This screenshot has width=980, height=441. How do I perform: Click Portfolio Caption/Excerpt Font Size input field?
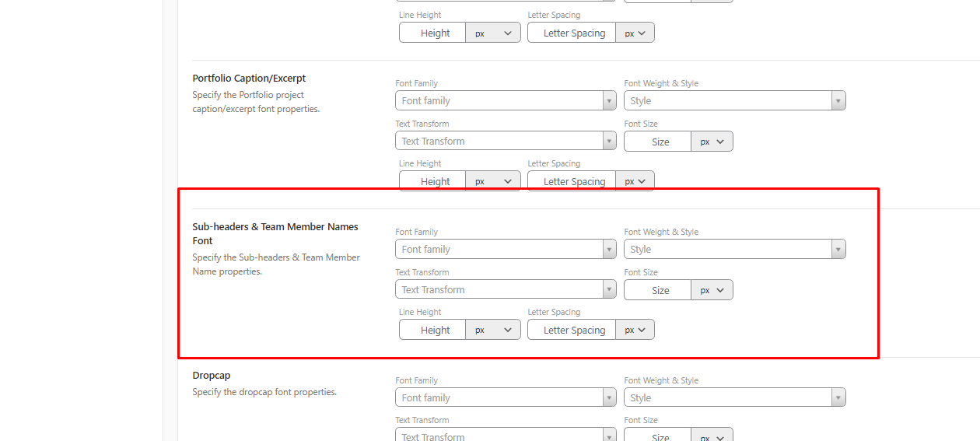click(658, 142)
